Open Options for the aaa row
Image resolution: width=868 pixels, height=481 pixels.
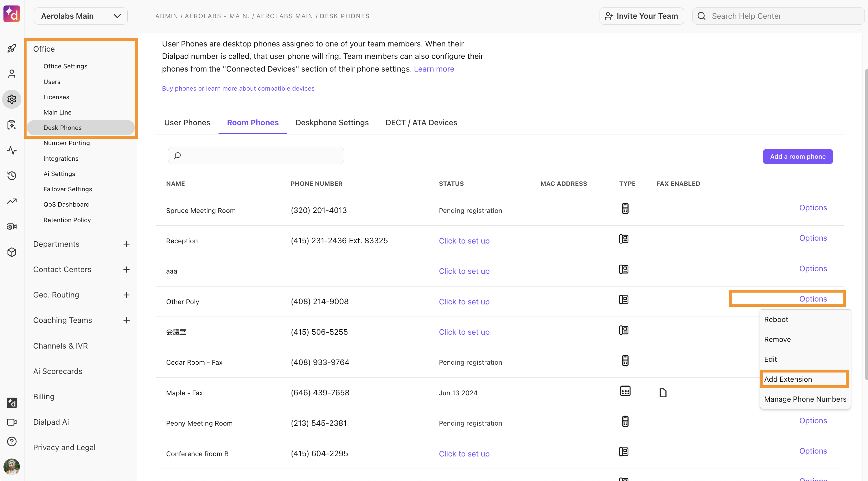(813, 268)
